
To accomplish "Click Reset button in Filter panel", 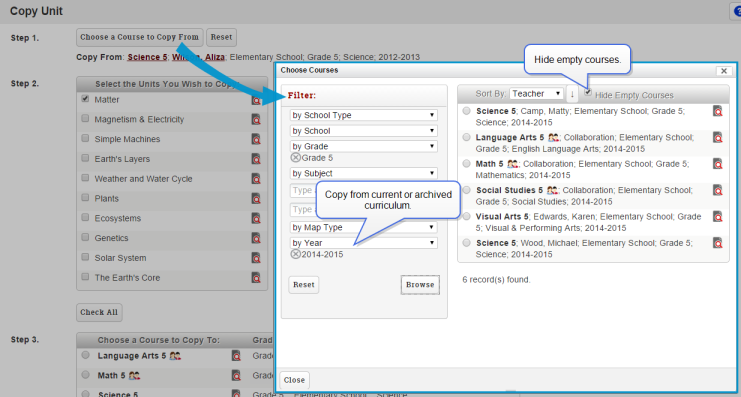I will pyautogui.click(x=303, y=285).
